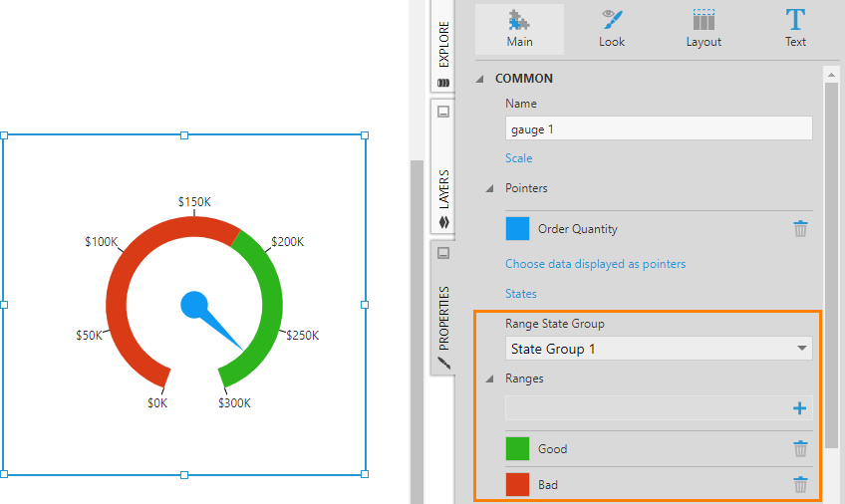Open the Look tab with eye icon
The width and height of the screenshot is (845, 504).
(x=612, y=29)
